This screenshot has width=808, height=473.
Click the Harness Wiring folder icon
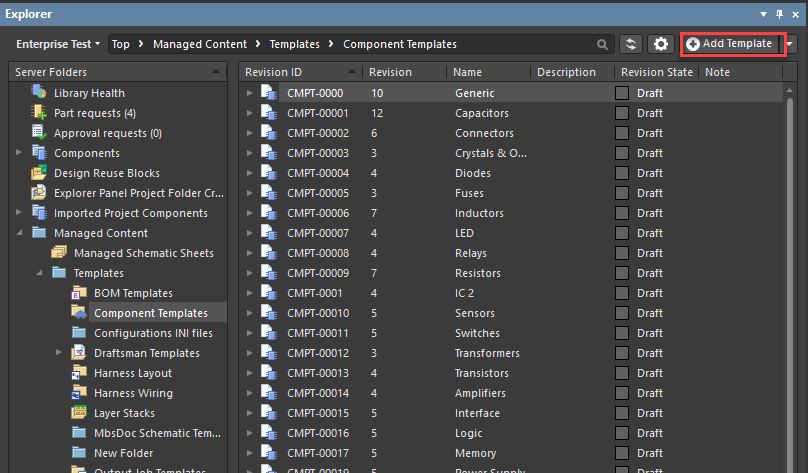tap(79, 393)
